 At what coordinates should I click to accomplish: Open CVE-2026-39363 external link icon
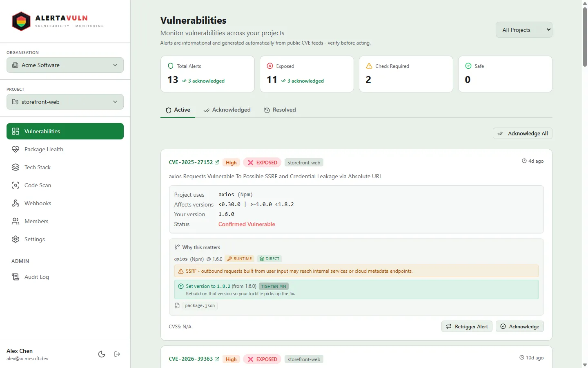click(x=217, y=359)
